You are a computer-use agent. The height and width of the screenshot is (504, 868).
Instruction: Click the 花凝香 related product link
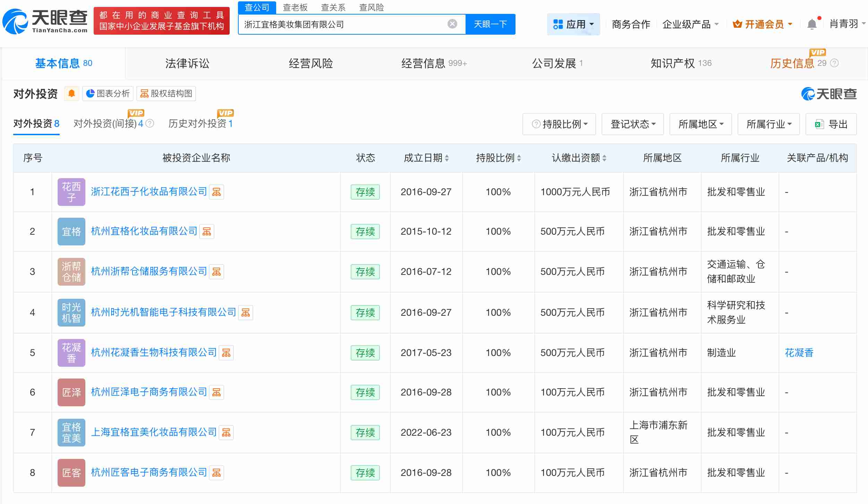(x=799, y=353)
